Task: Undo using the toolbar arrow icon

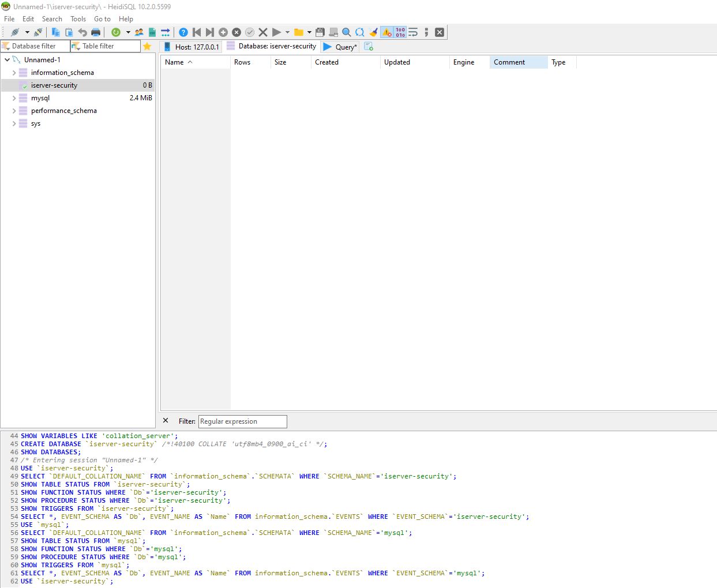Action: (82, 32)
